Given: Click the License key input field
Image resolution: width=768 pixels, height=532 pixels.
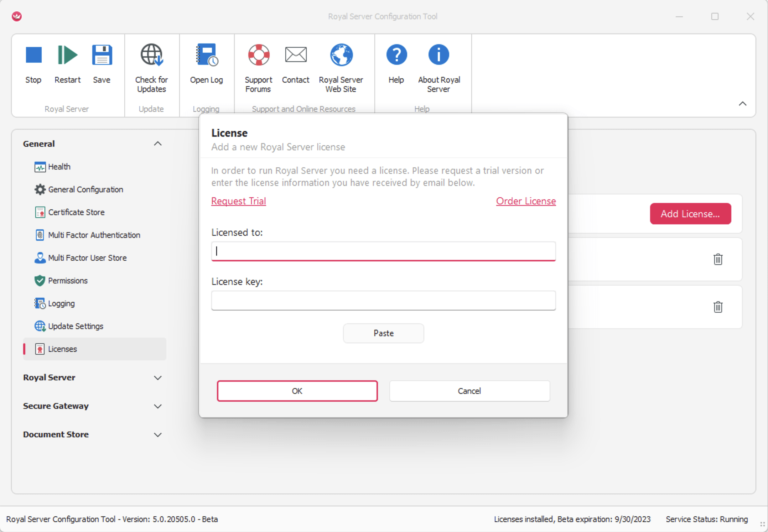Looking at the screenshot, I should click(383, 301).
